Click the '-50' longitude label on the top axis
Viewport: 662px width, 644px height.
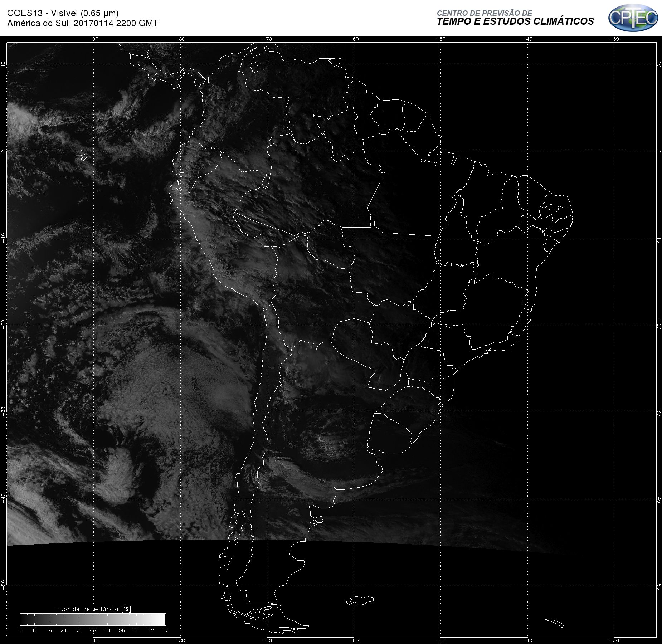pos(440,39)
